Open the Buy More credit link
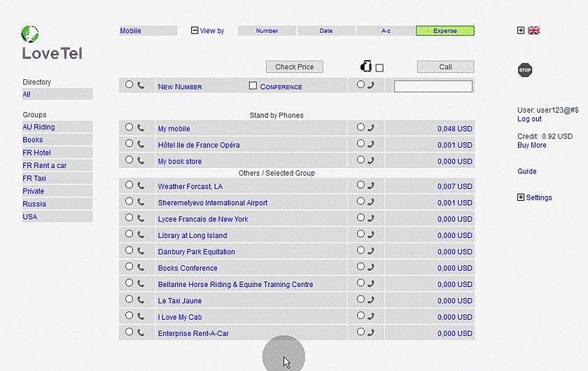Image resolution: width=588 pixels, height=371 pixels. (531, 146)
